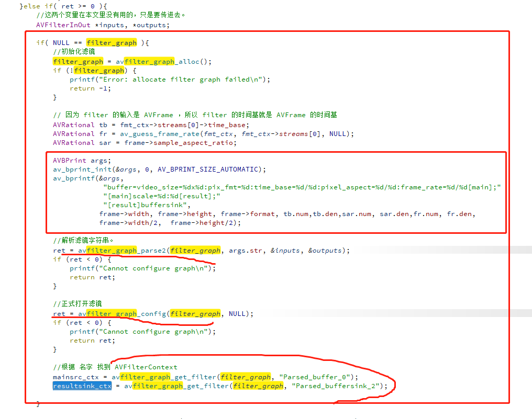Click the 正式打开滤镜 comment line
The width and height of the screenshot is (532, 419).
click(77, 304)
